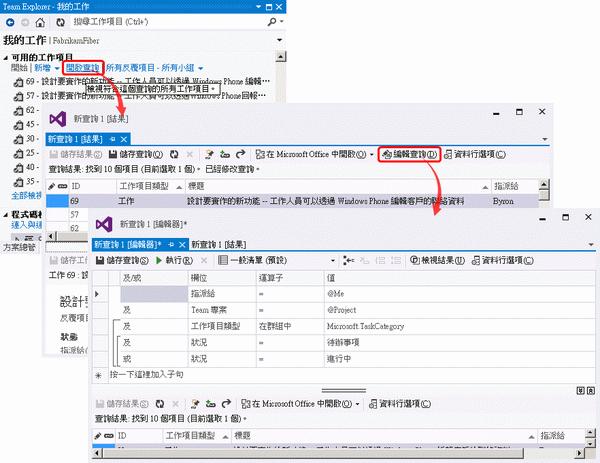
Task: Click the refresh icon in results window toolbar
Action: pyautogui.click(x=174, y=155)
